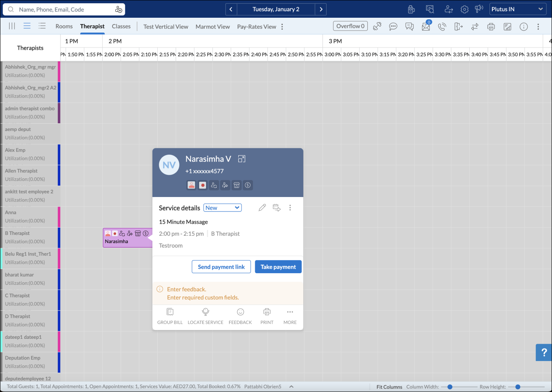
Task: Click the Locate Service icon
Action: click(x=205, y=316)
